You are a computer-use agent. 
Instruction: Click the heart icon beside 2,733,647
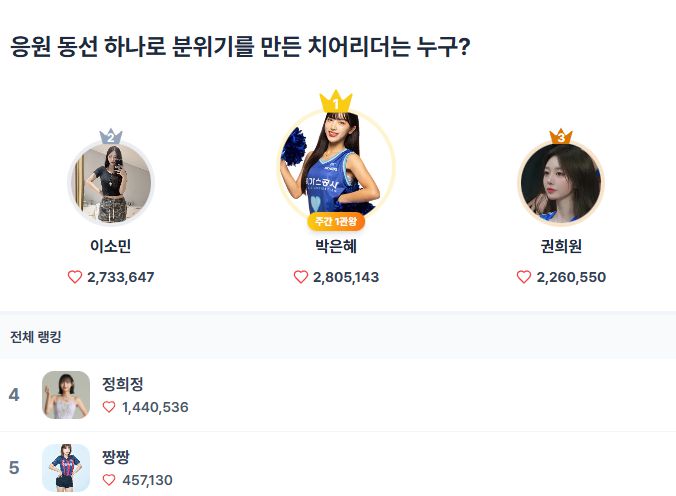click(75, 277)
